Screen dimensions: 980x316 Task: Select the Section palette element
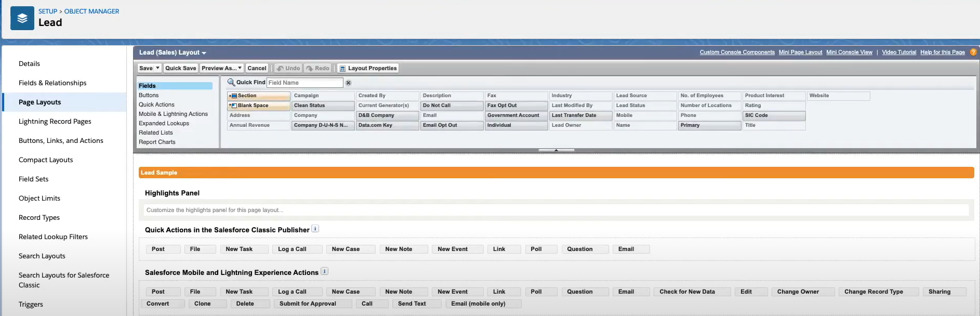click(259, 96)
